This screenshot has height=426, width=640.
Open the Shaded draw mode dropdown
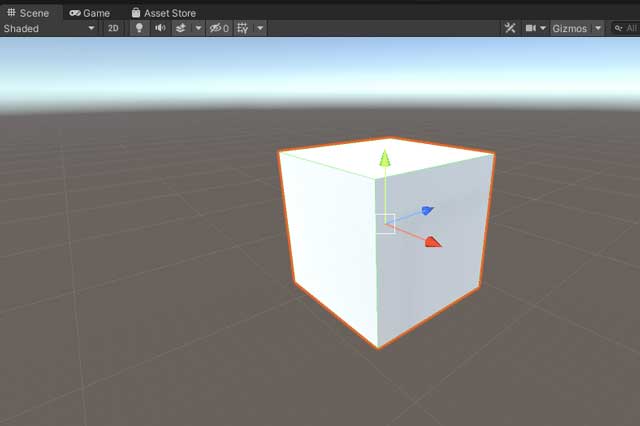click(x=49, y=28)
